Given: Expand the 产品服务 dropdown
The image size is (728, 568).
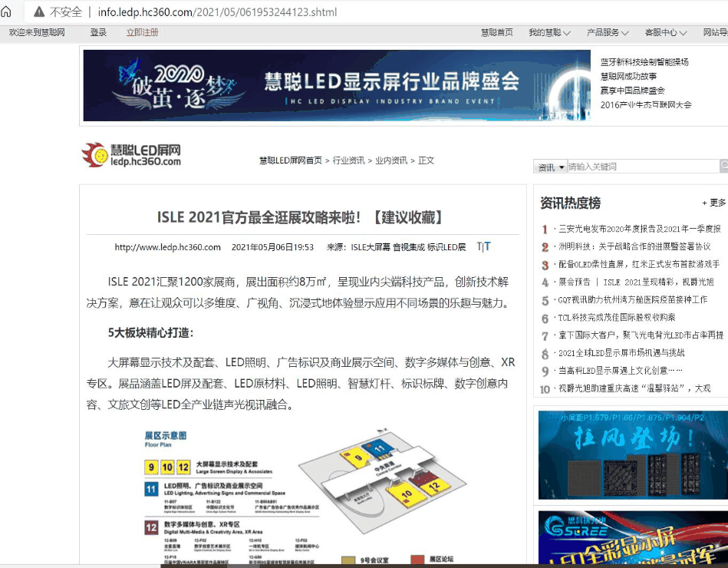Looking at the screenshot, I should pyautogui.click(x=607, y=32).
